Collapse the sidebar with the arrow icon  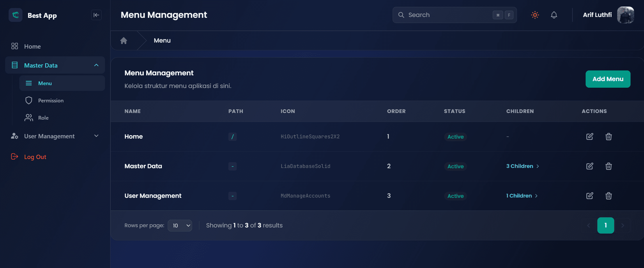96,15
